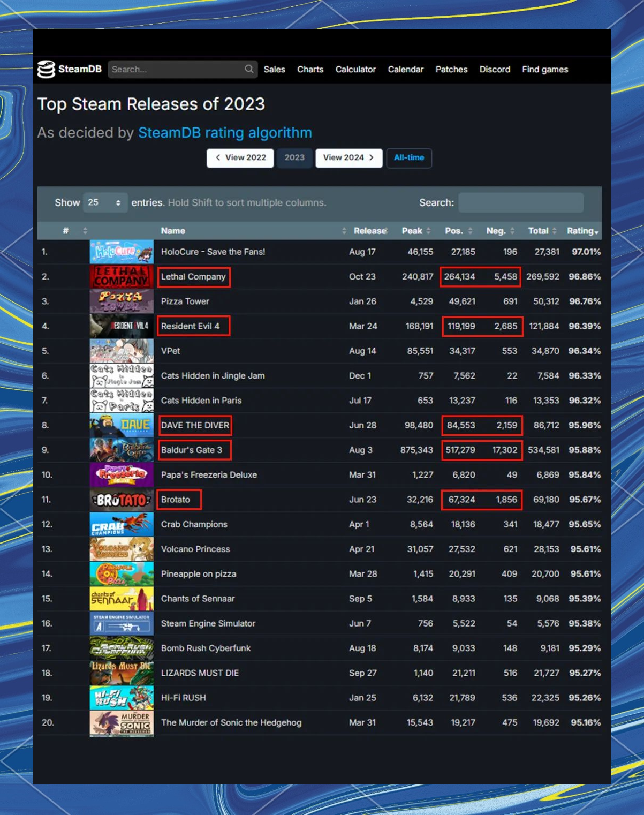This screenshot has width=644, height=815.
Task: Open the Charts menu
Action: [310, 70]
